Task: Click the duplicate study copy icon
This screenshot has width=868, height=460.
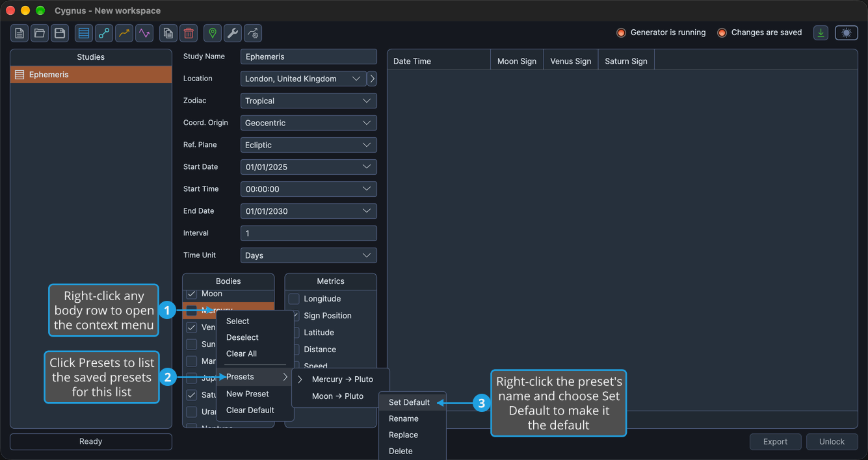Action: [x=168, y=33]
